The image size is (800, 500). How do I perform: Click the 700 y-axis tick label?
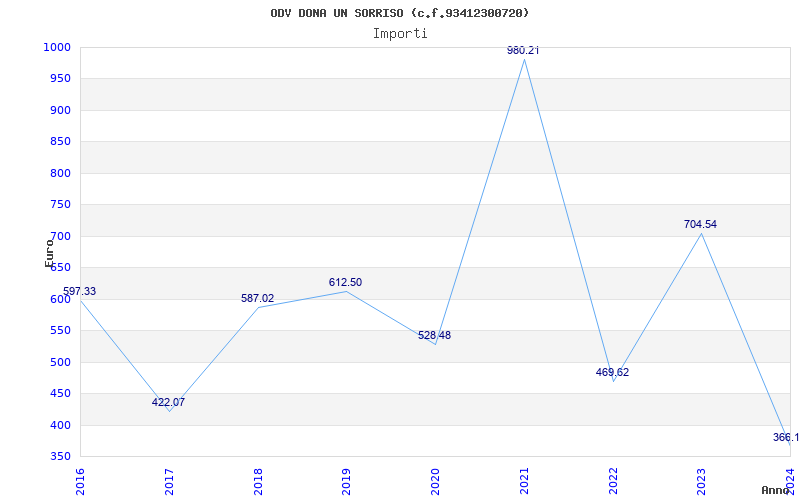tap(60, 236)
